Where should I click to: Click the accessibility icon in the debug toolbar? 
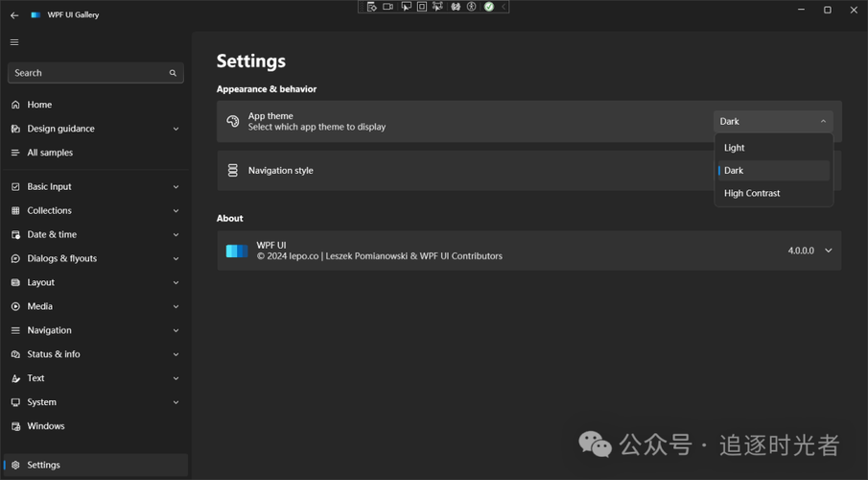472,7
